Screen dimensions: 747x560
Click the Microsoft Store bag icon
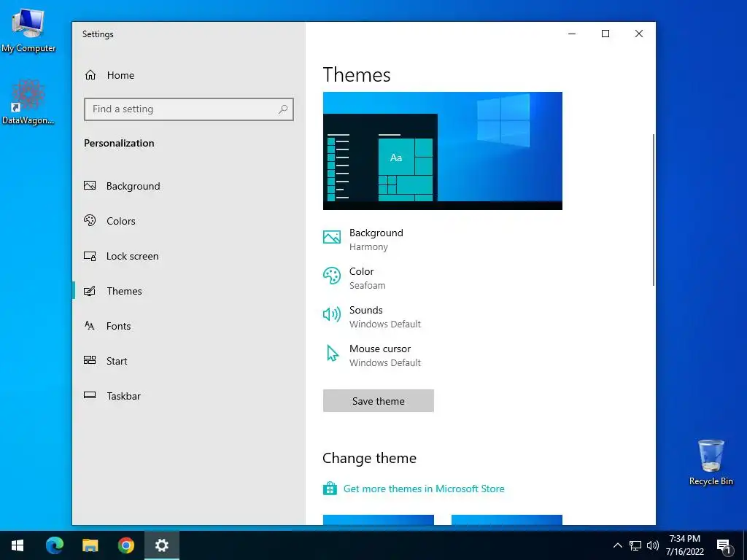pyautogui.click(x=330, y=488)
